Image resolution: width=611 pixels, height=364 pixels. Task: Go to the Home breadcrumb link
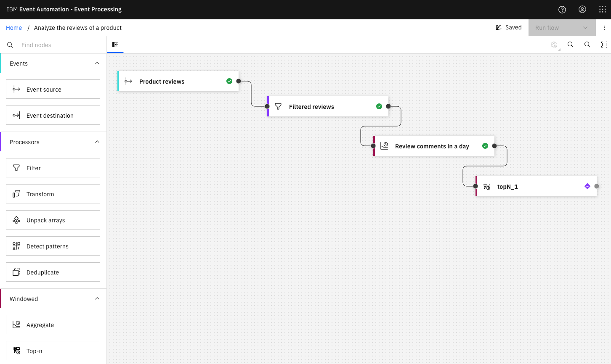[14, 28]
